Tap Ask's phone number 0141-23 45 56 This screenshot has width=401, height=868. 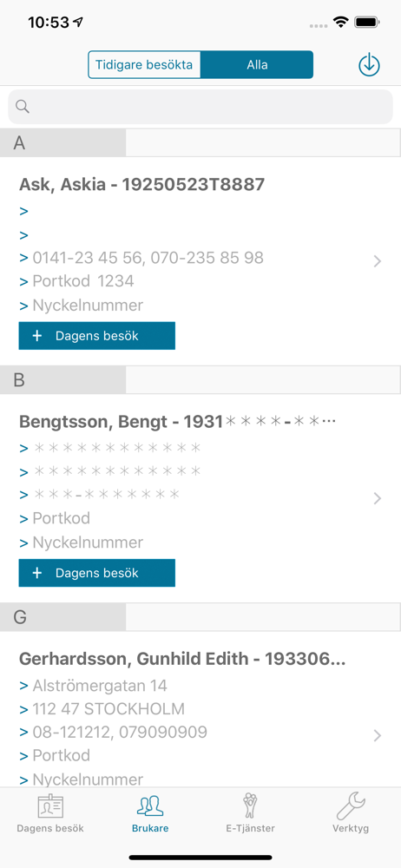(87, 258)
